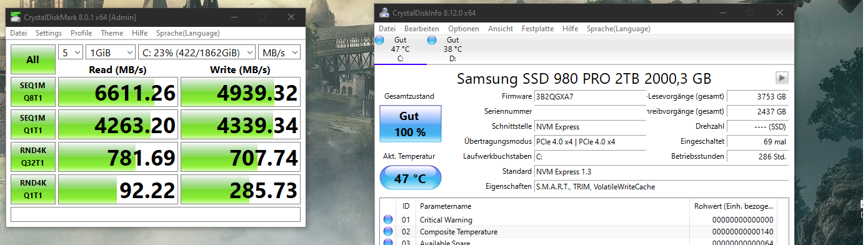Click the empty status bar in CrystalDiskMark

pos(156,214)
